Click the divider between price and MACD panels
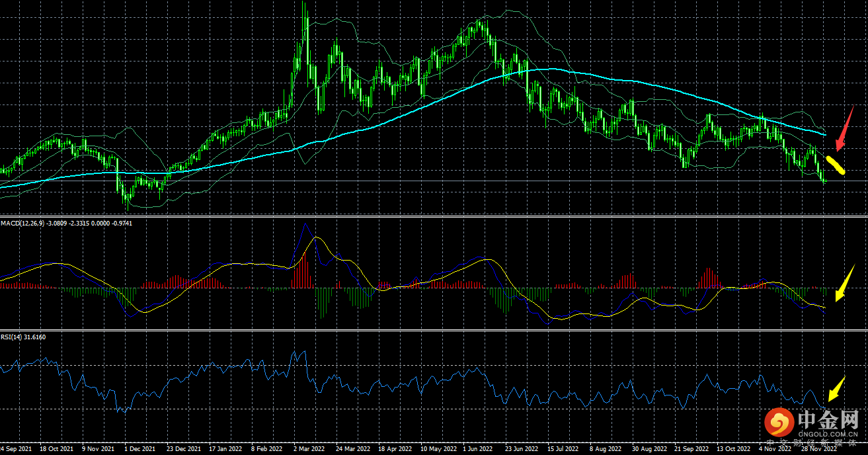The image size is (868, 455). pyautogui.click(x=434, y=216)
